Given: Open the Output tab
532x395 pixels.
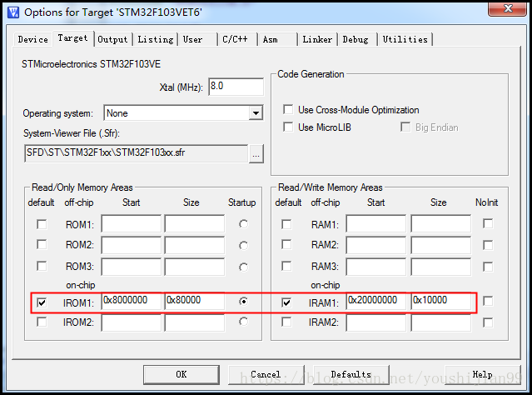Looking at the screenshot, I should coord(112,39).
